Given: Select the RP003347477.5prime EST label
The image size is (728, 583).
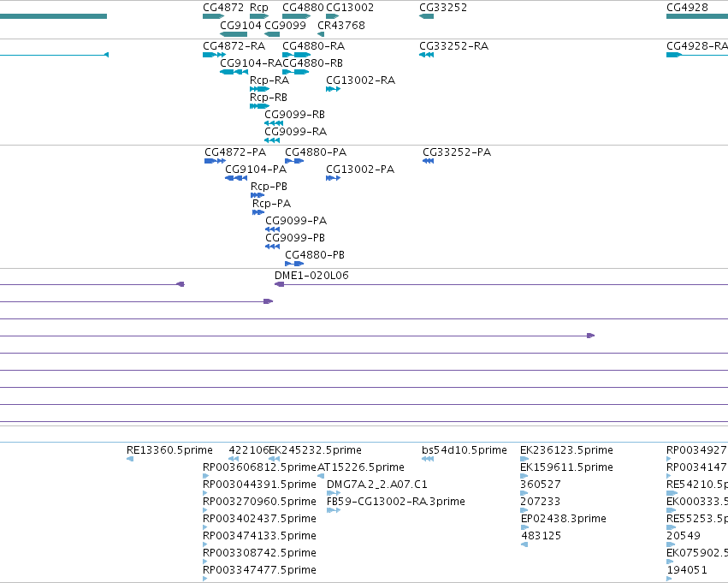Looking at the screenshot, I should tap(259, 570).
